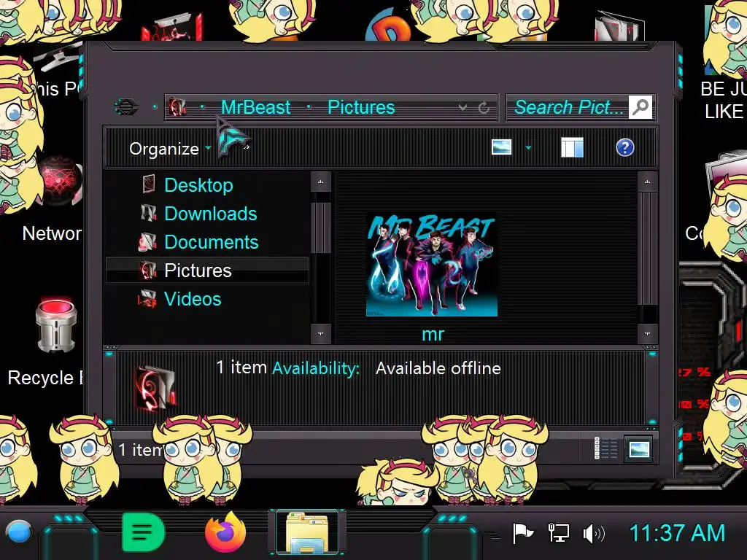Launch Firefox from the taskbar

tap(225, 531)
